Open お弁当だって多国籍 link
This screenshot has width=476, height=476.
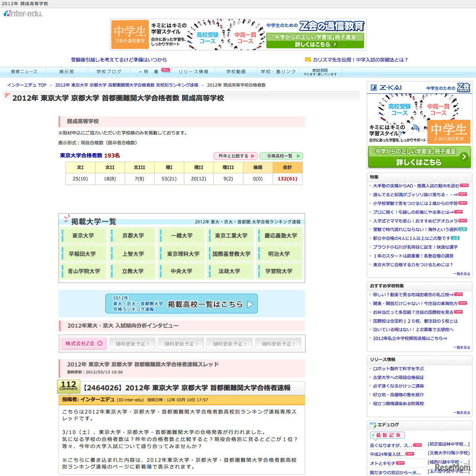(x=413, y=312)
